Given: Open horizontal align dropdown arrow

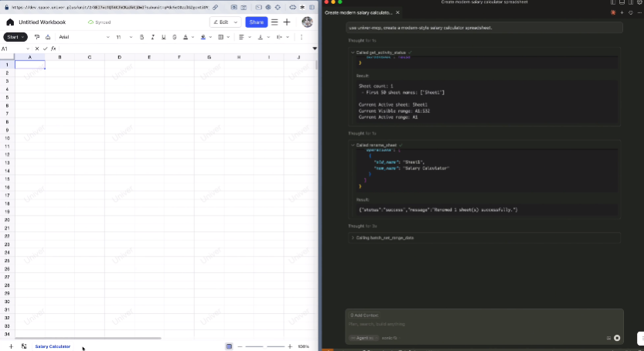Looking at the screenshot, I should coord(249,37).
